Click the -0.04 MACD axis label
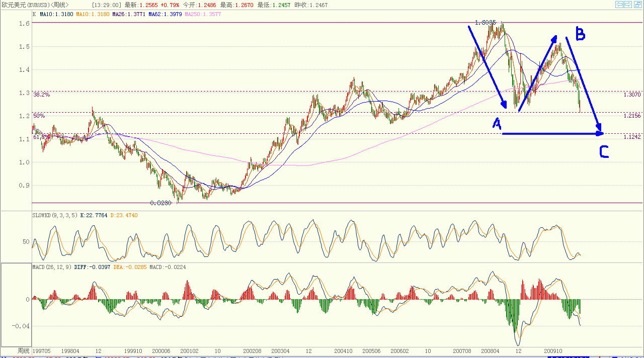644x358 pixels. point(20,326)
